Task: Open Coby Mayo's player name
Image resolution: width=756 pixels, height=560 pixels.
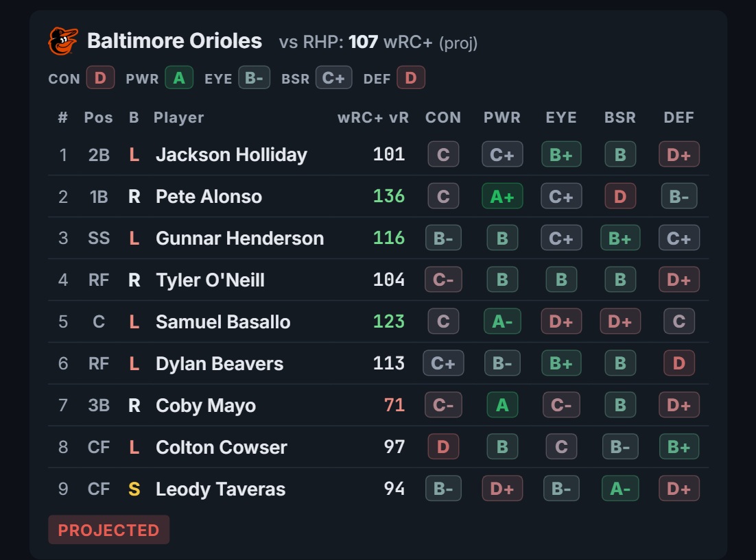Action: 205,405
